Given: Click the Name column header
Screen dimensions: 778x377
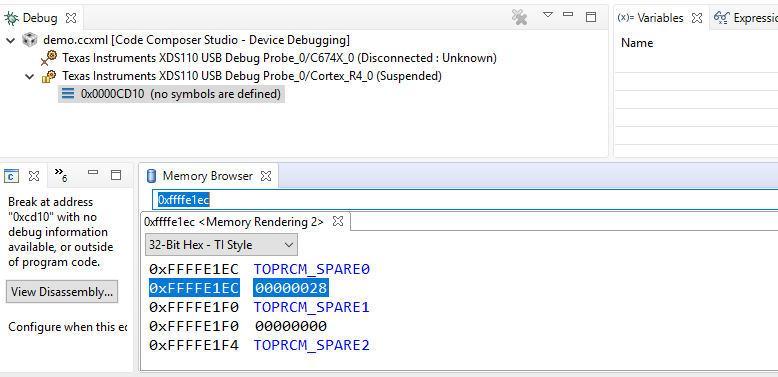Looking at the screenshot, I should tap(637, 43).
